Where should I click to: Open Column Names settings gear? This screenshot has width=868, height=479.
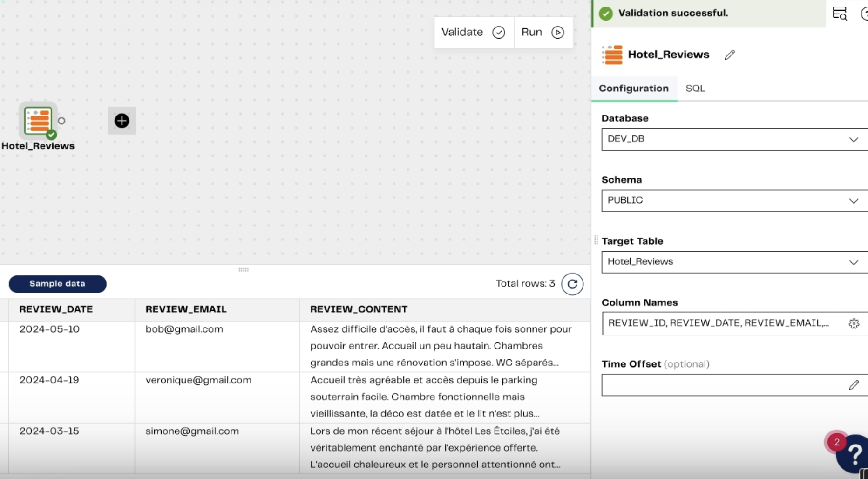tap(854, 323)
